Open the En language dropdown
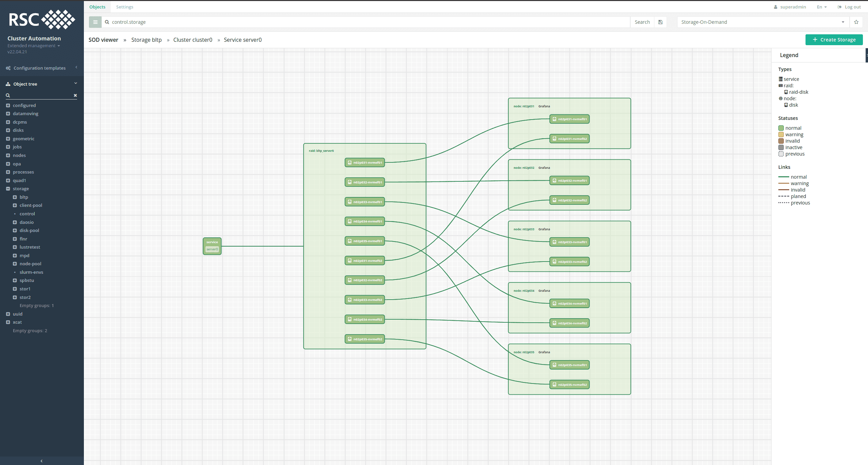The image size is (868, 465). click(x=821, y=7)
